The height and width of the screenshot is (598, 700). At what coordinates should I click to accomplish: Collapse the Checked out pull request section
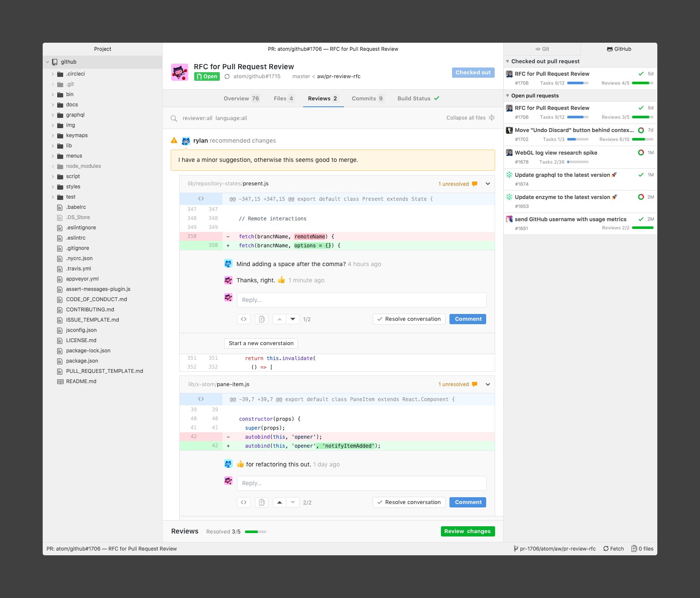(507, 62)
